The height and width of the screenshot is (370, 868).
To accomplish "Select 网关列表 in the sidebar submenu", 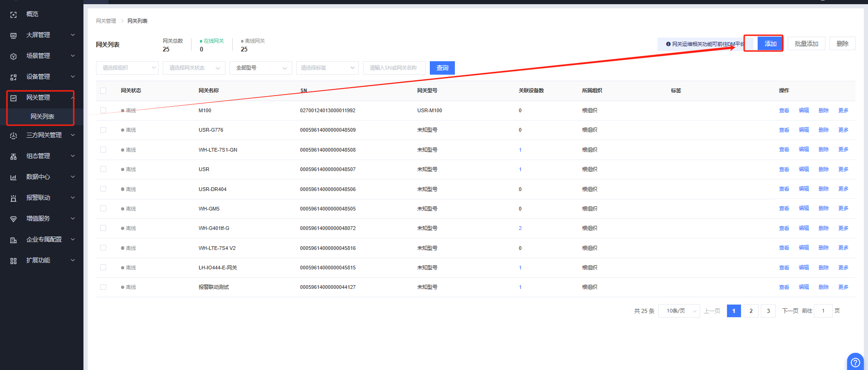I will 42,116.
